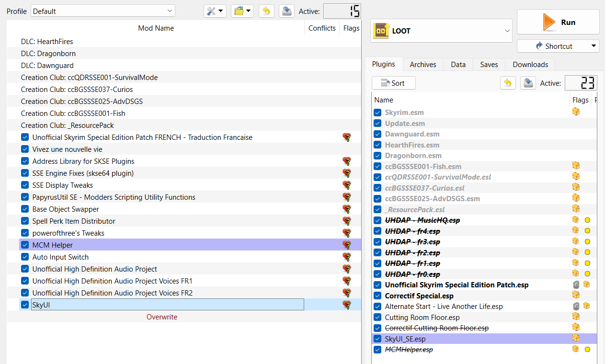Toggle the MCM Helper mod checkbox
Viewport: 605px width, 364px height.
[x=25, y=245]
